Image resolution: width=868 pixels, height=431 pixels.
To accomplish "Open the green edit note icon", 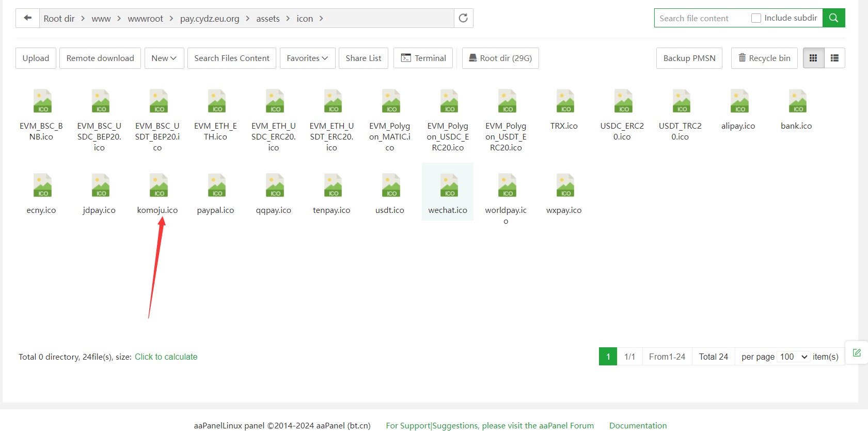I will click(857, 353).
